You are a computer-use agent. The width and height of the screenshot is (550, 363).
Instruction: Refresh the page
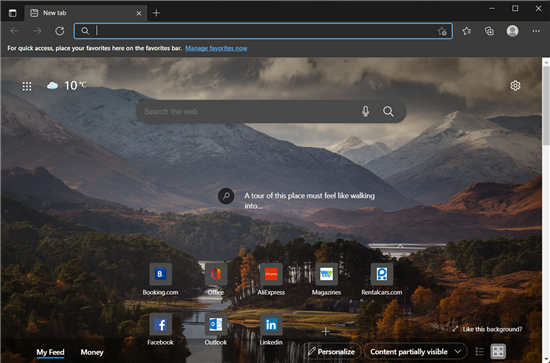pyautogui.click(x=60, y=31)
